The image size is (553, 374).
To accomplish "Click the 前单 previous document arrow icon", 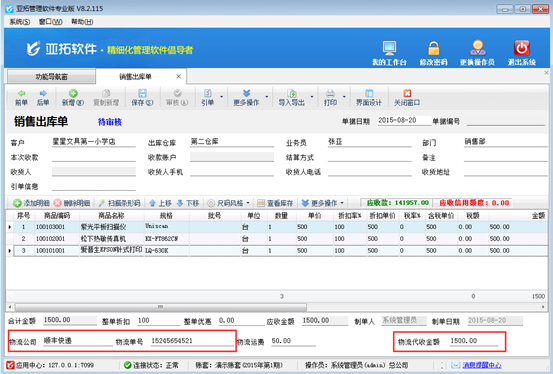I will tap(22, 94).
